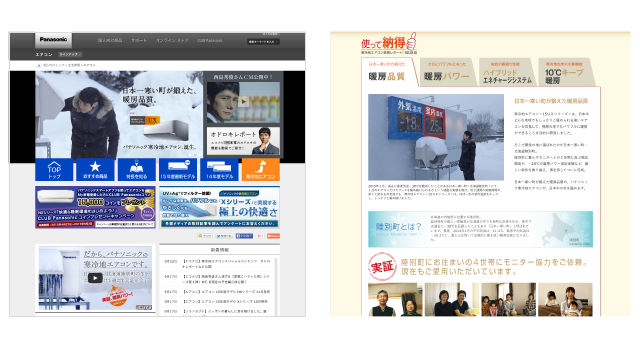
Task: Click the Facebook share button
Action: coord(244,236)
